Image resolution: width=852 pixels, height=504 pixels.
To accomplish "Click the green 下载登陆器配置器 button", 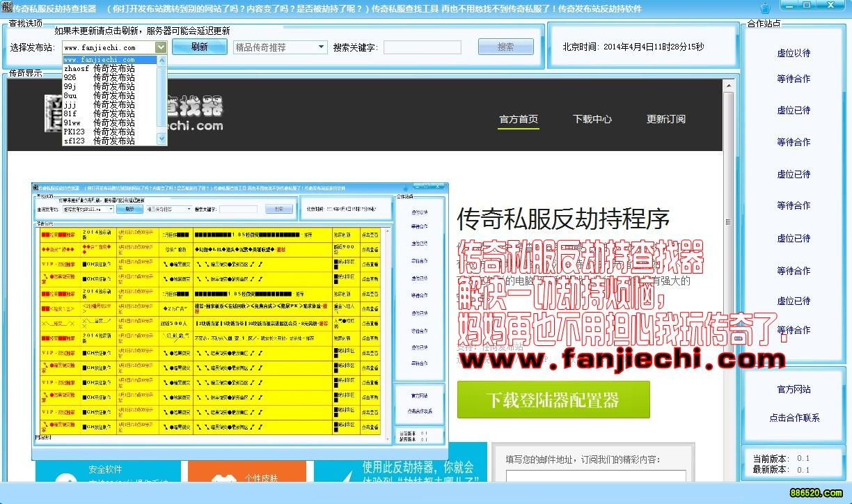I will click(553, 400).
